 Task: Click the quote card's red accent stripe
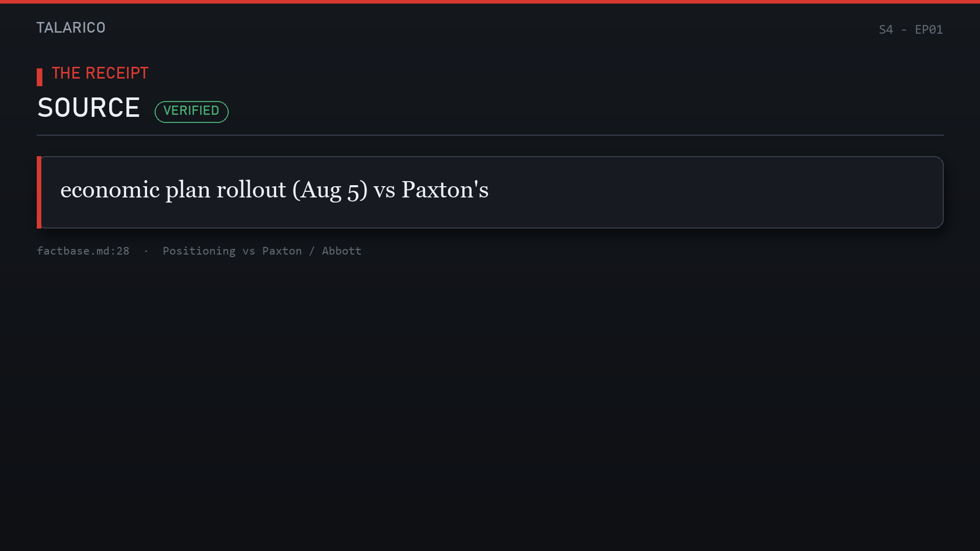[39, 192]
